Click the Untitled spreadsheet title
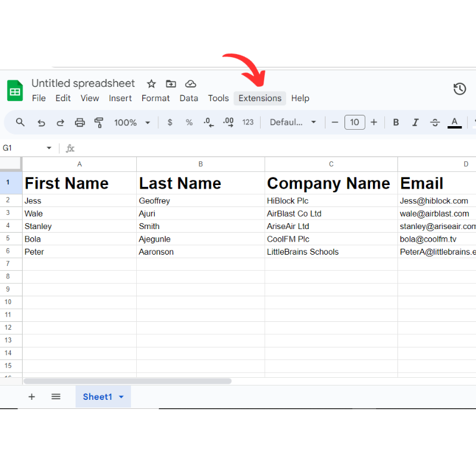This screenshot has height=476, width=476. click(83, 83)
